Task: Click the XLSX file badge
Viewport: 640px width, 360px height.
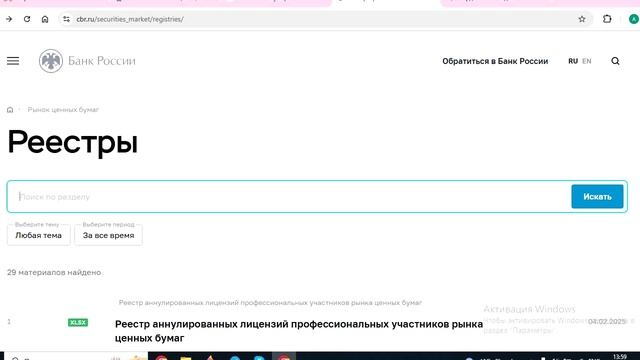Action: click(x=78, y=322)
